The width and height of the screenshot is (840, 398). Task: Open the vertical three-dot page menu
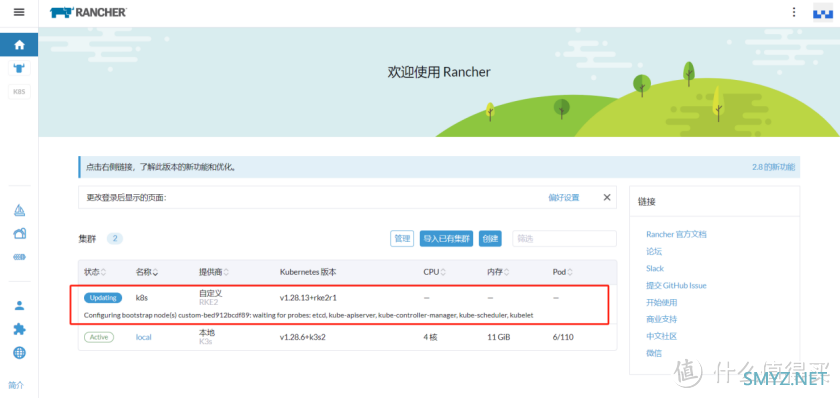pos(794,12)
